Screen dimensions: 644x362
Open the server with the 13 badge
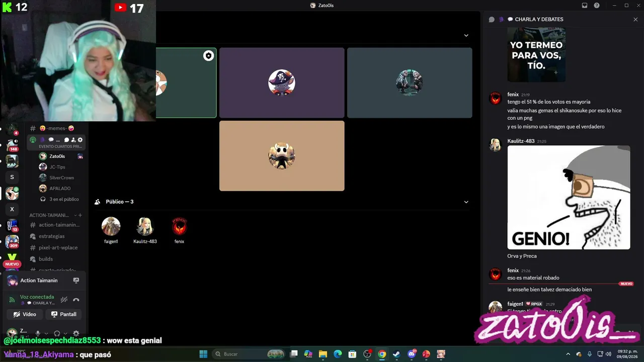[x=12, y=225]
